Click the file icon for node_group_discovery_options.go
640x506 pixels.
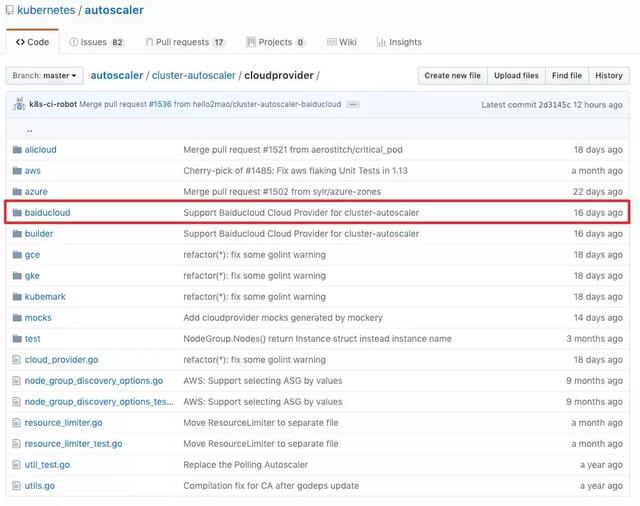point(16,381)
